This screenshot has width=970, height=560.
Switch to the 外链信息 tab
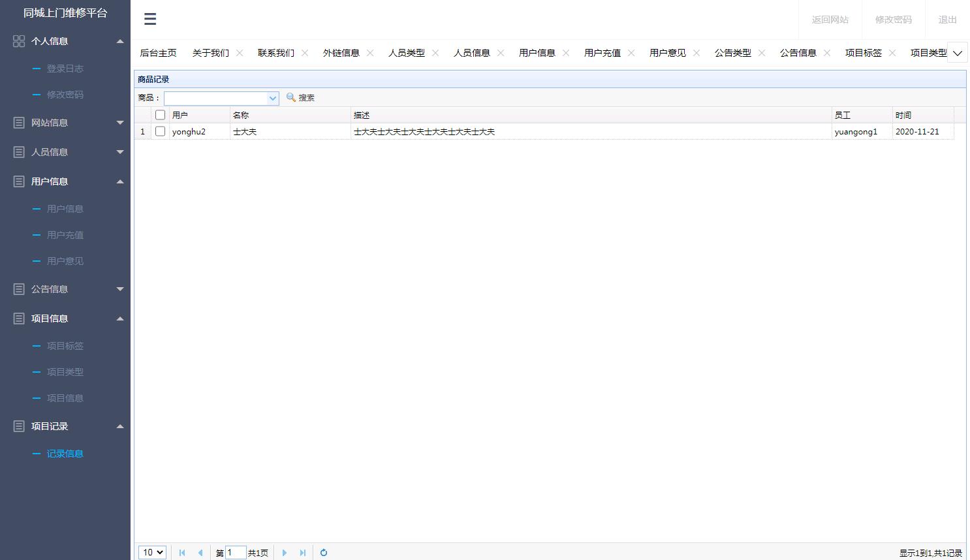[x=341, y=53]
